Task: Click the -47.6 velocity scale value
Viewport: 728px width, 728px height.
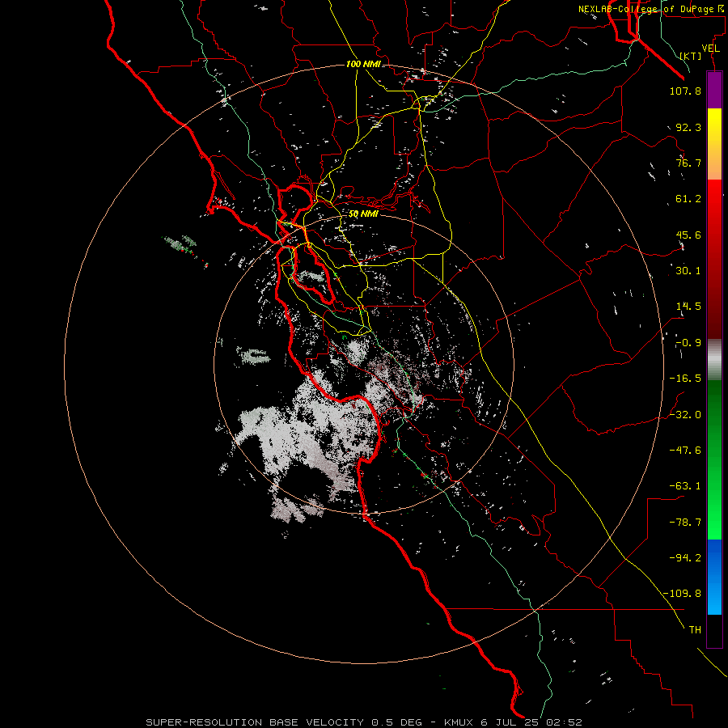Action: click(x=685, y=451)
